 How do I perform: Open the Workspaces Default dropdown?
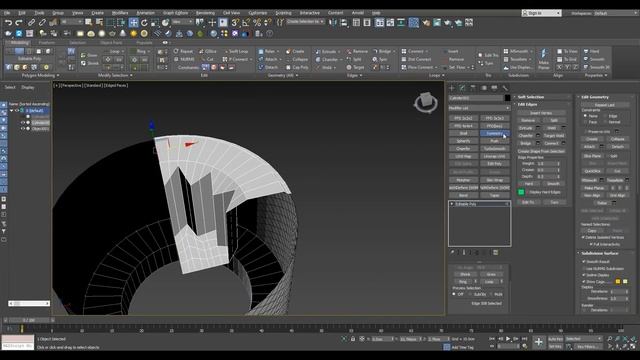[x=615, y=13]
